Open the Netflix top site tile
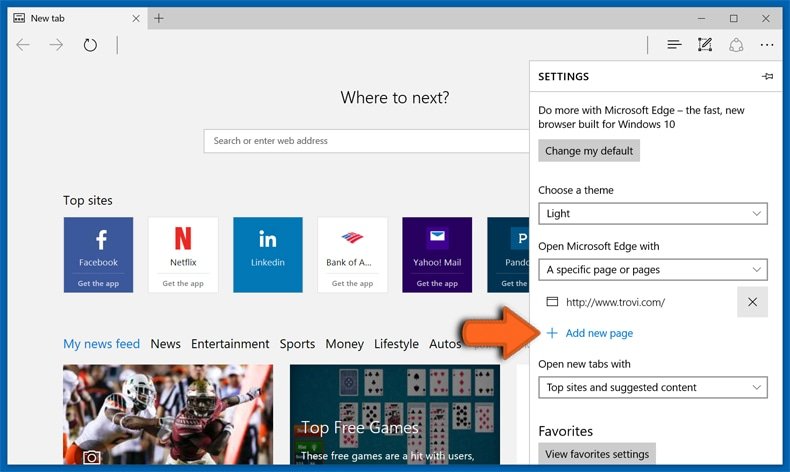Image resolution: width=790 pixels, height=472 pixels. 183,254
